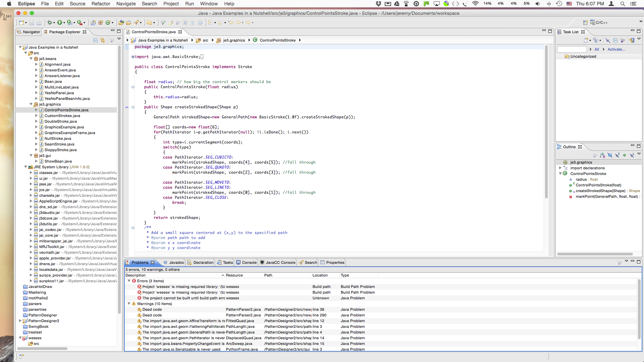Collapse the JRE System Library node

click(26, 167)
